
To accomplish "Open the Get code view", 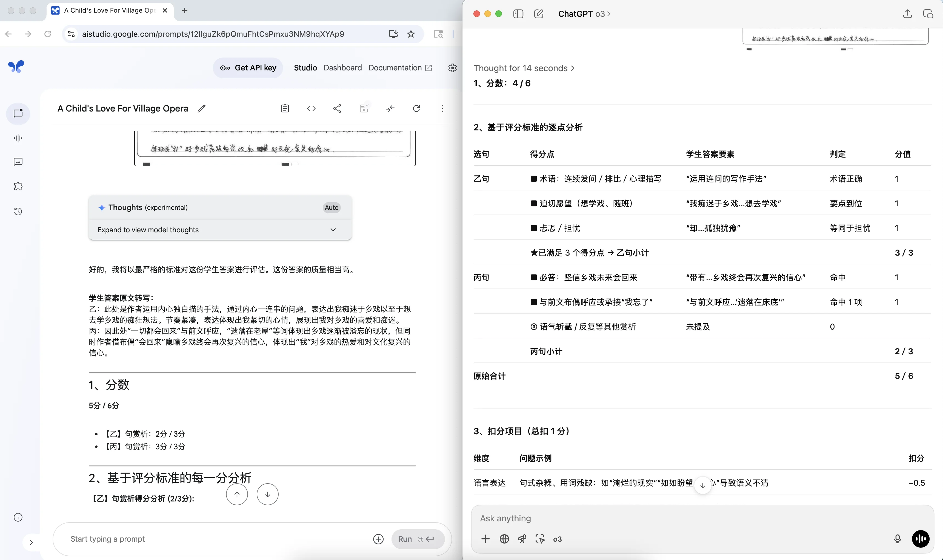I will (311, 108).
